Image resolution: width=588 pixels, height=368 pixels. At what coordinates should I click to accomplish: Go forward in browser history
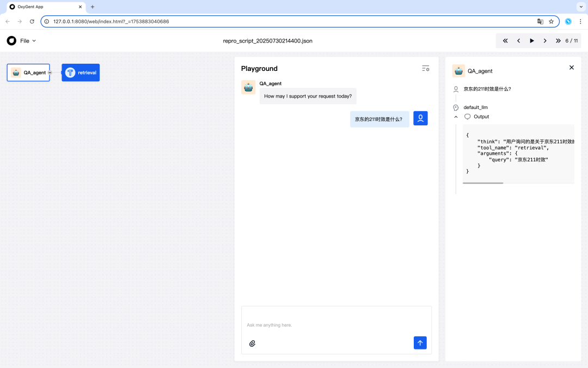[20, 21]
